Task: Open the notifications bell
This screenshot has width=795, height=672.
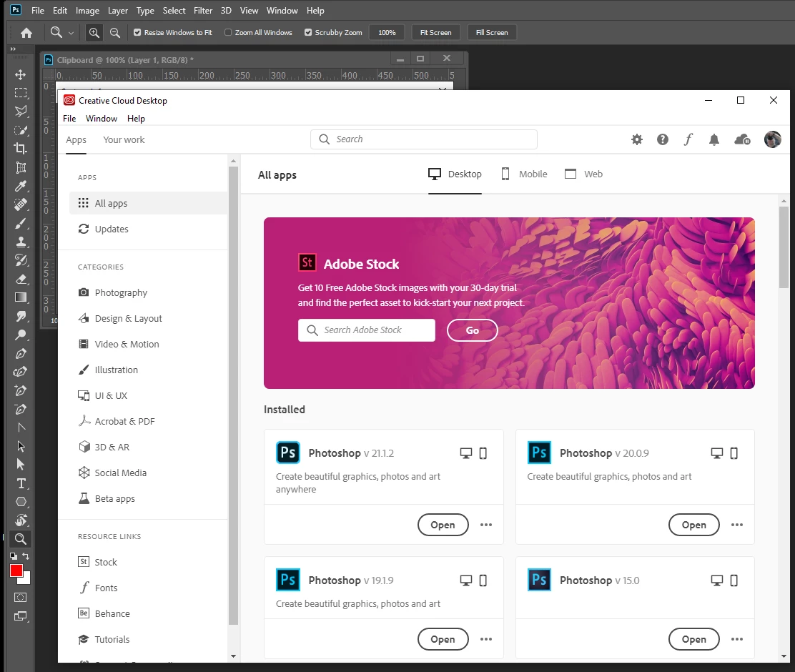Action: (714, 139)
